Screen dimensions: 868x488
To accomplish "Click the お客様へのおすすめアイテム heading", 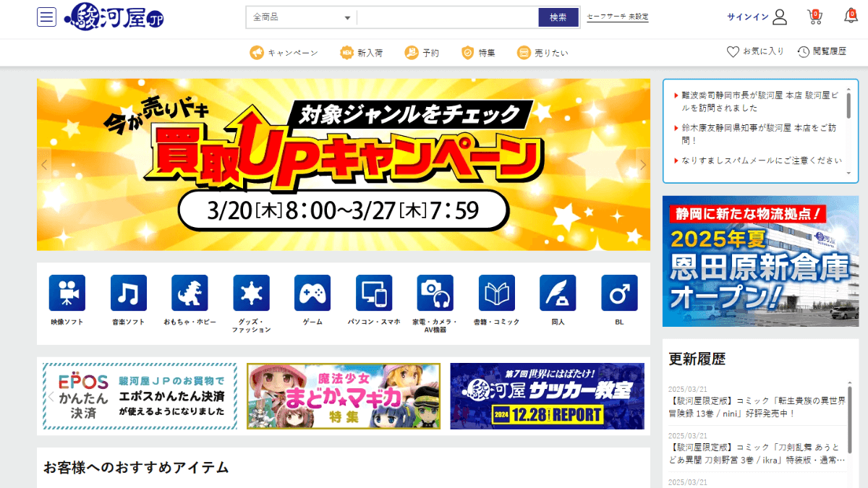I will point(137,468).
